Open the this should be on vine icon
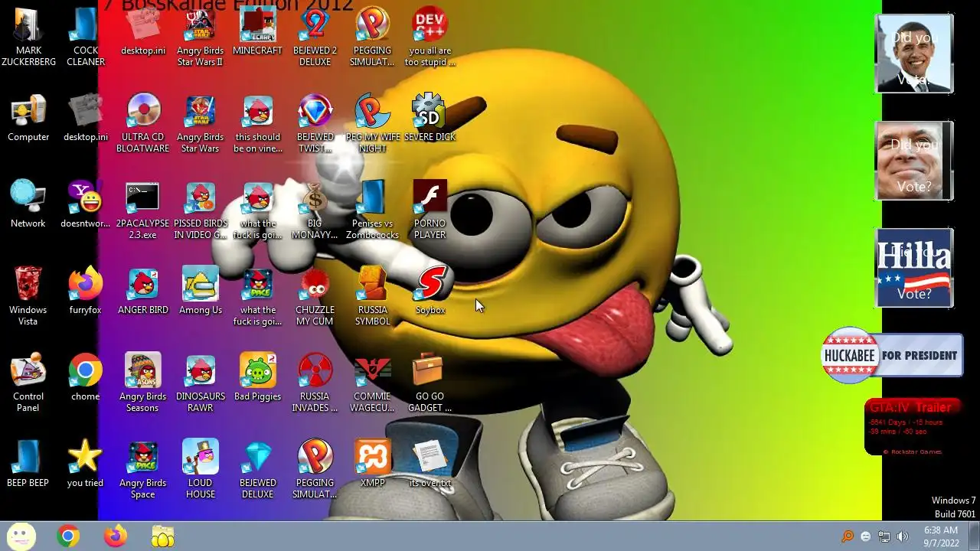Viewport: 980px width, 551px height. pos(258,123)
